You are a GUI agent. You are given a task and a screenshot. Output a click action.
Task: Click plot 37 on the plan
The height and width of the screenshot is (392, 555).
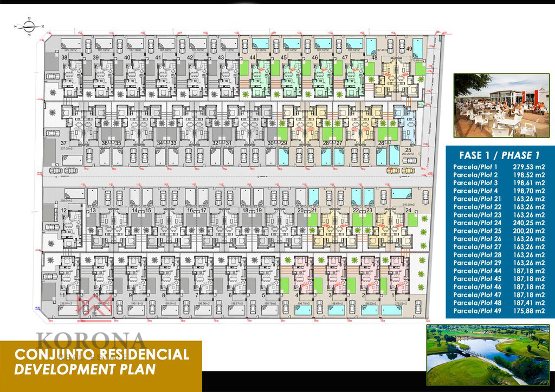click(64, 143)
